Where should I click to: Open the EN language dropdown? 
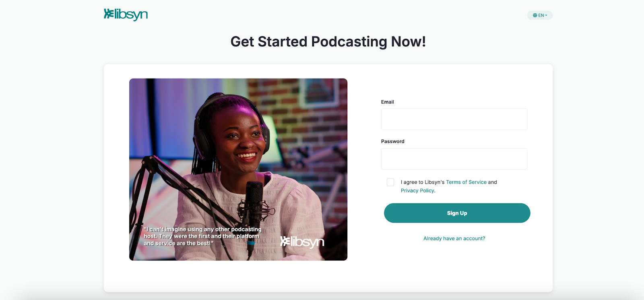[540, 15]
